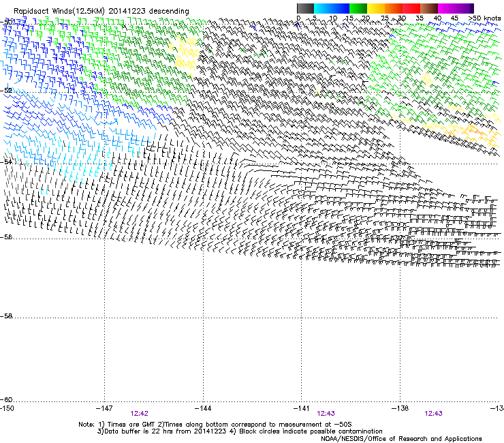
Task: Click the gray 0-5 knots legend color
Action: point(305,8)
